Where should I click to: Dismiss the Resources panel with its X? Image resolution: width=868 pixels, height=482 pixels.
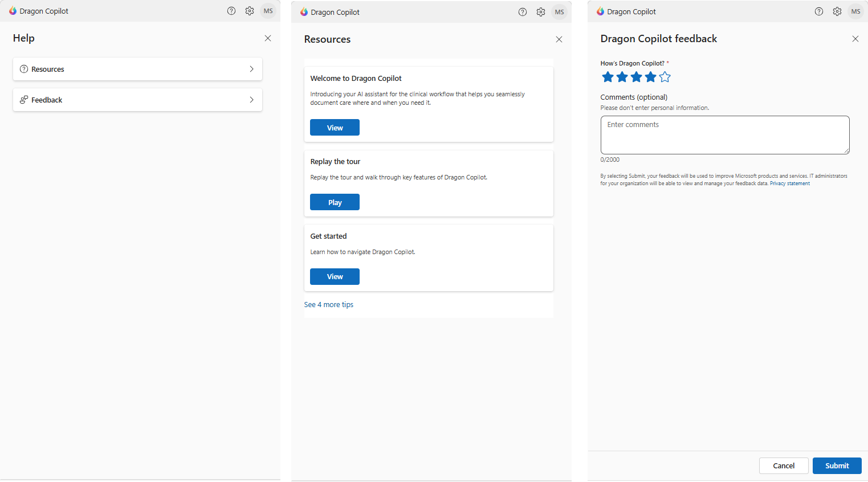[559, 39]
